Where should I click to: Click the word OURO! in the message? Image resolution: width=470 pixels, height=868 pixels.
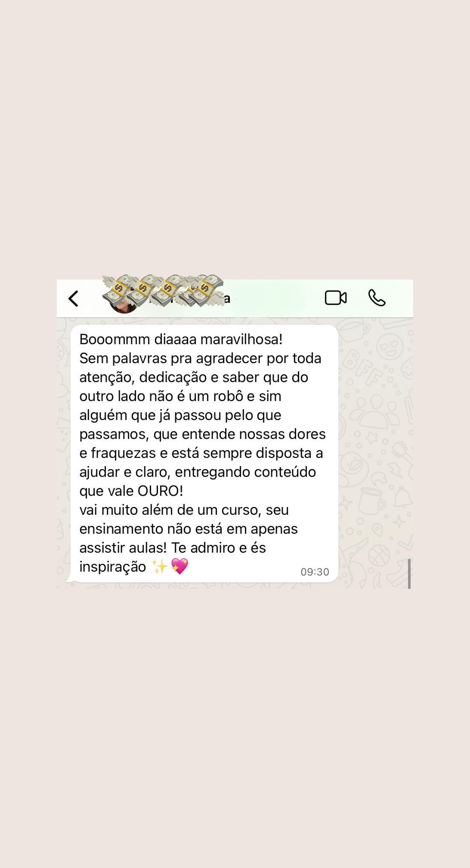[160, 491]
